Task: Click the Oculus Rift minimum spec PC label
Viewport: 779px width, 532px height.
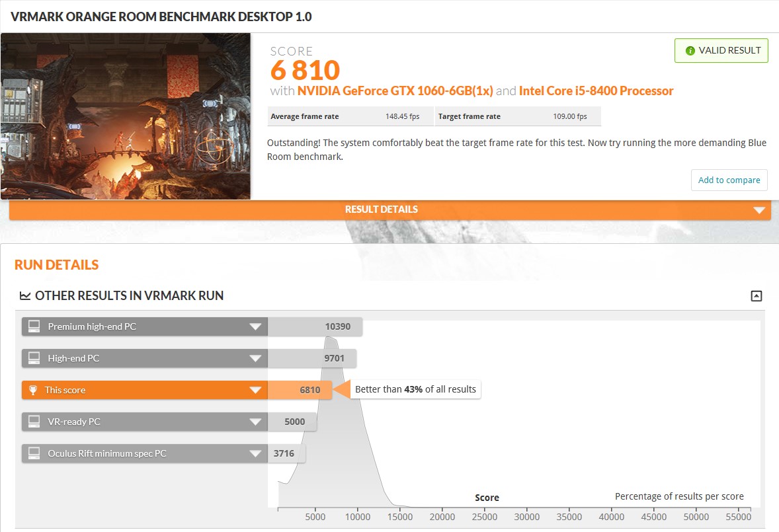Action: tap(107, 453)
